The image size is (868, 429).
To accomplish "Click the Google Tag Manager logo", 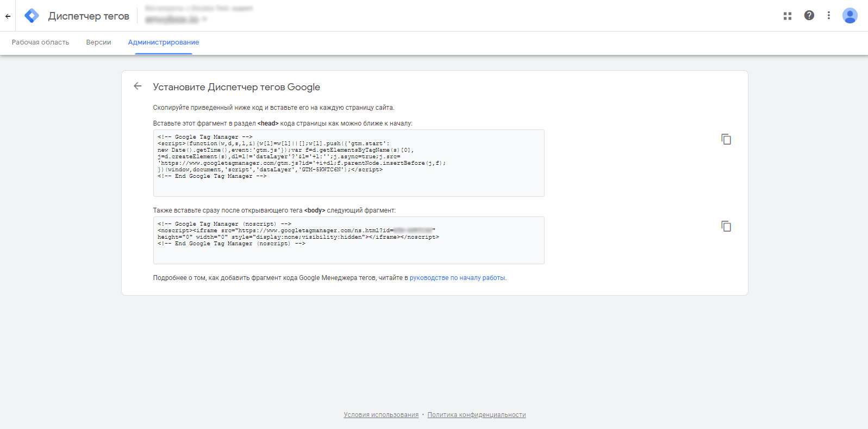I will tap(32, 16).
